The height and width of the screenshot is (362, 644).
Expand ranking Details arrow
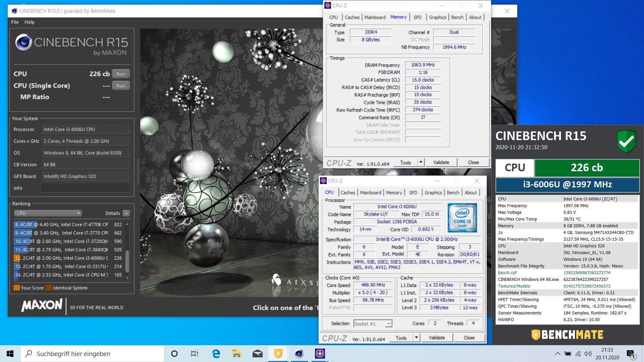pyautogui.click(x=126, y=213)
